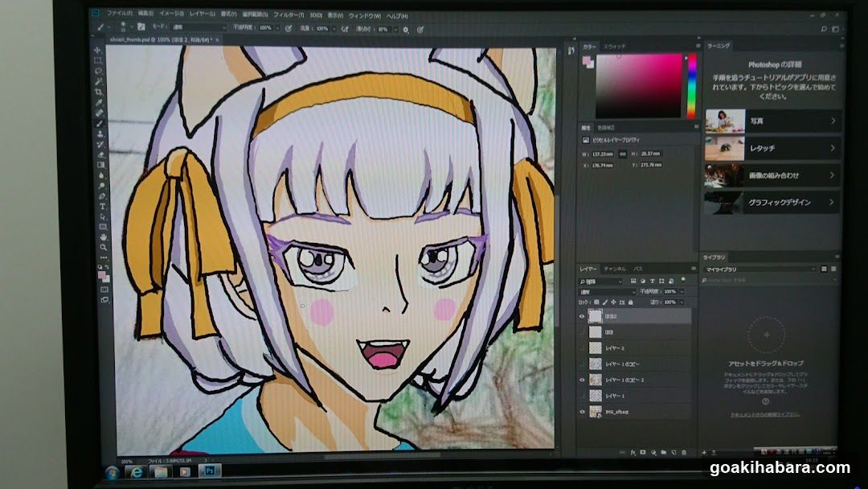This screenshot has width=868, height=489.
Task: Click the layer style fx icon
Action: 633,453
